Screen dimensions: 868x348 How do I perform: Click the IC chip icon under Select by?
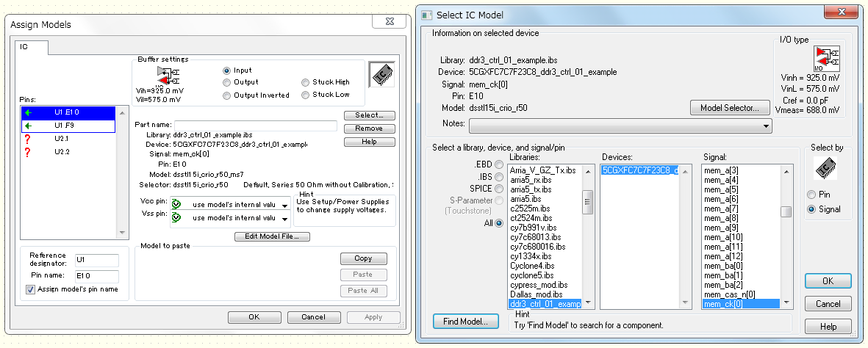pyautogui.click(x=827, y=172)
